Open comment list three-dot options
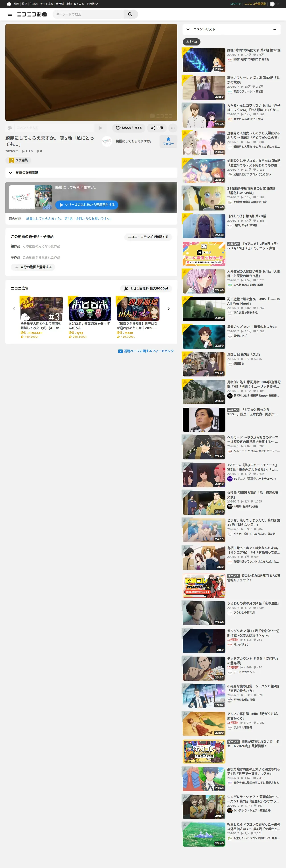The height and width of the screenshot is (868, 286). point(274,29)
